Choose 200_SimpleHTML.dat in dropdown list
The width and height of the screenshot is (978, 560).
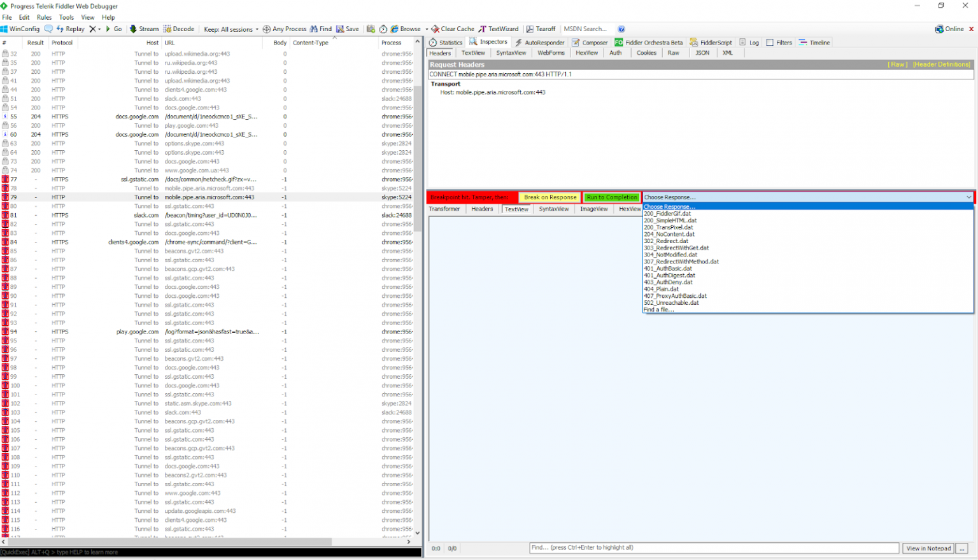(670, 220)
